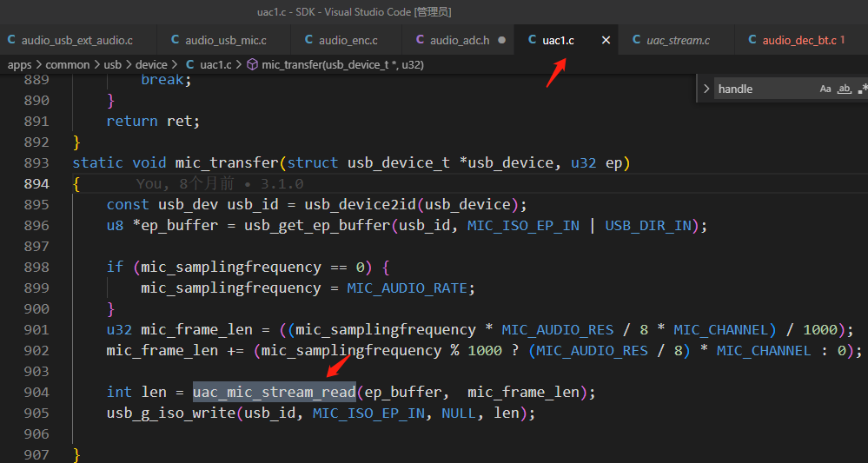The height and width of the screenshot is (463, 868).
Task: Click line number 894 in the gutter
Action: 36,183
